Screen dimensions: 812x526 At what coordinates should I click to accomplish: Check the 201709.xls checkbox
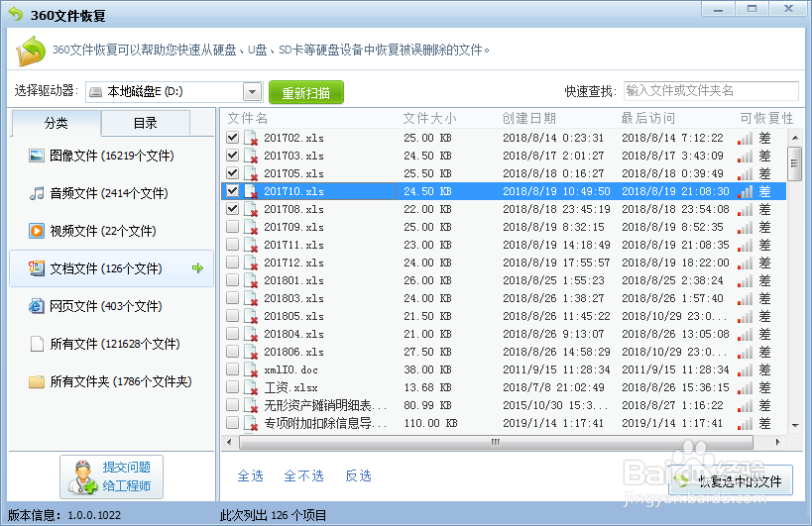click(x=233, y=227)
